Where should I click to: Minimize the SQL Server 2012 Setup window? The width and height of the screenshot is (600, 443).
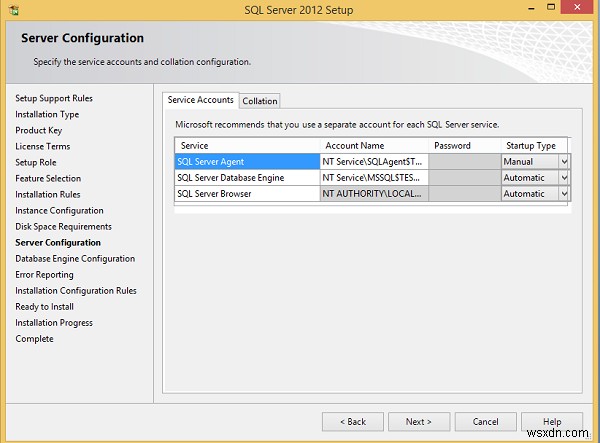[x=531, y=8]
